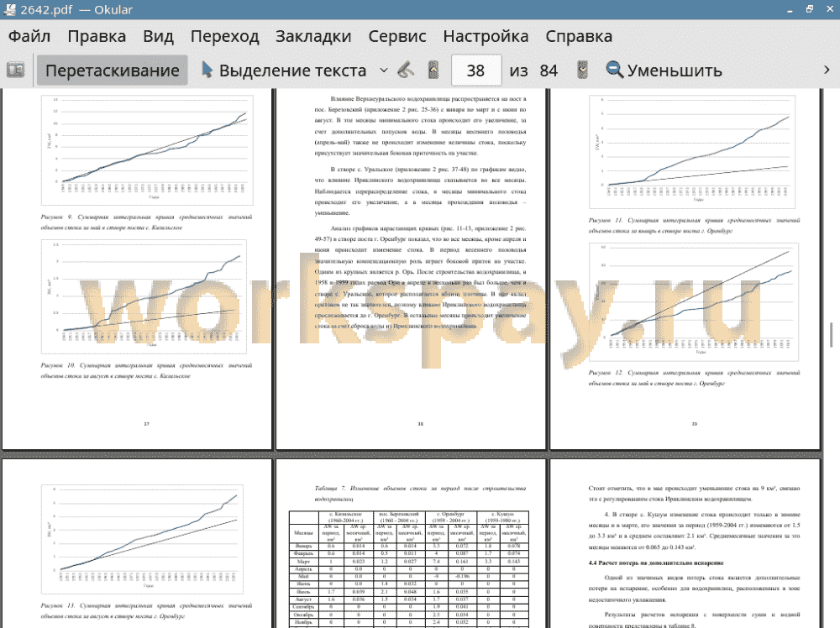Screen dimensions: 840x628
Task: Go to next page using the down arrow icon
Action: pyautogui.click(x=582, y=71)
